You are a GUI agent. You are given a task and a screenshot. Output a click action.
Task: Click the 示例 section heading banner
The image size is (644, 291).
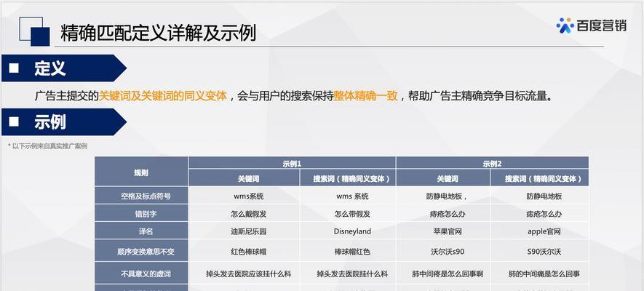coord(63,122)
